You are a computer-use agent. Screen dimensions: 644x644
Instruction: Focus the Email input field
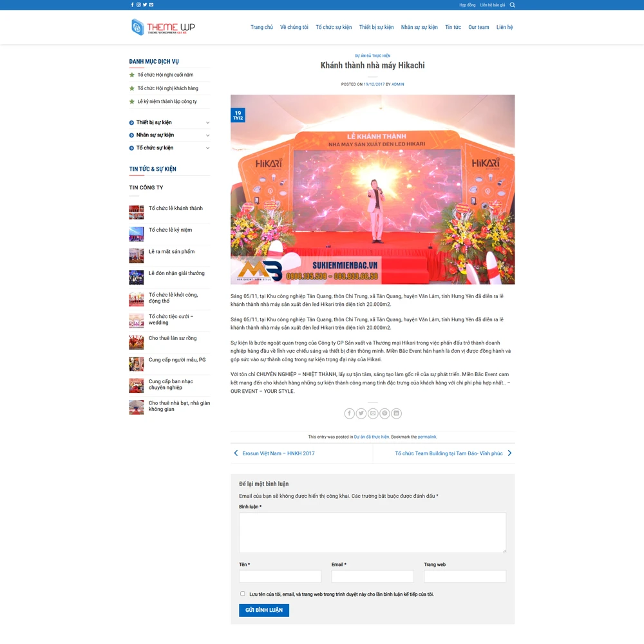(372, 576)
